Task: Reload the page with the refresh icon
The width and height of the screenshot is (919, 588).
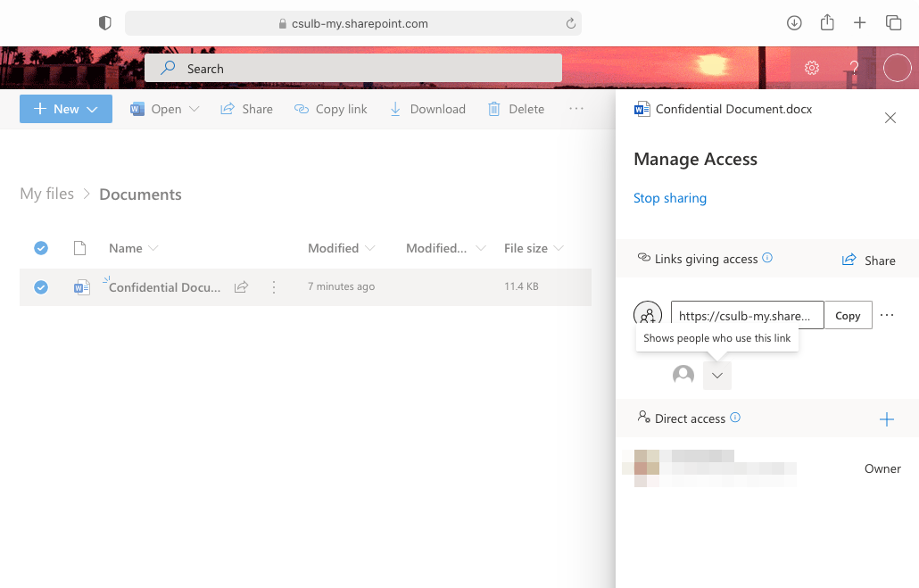Action: click(570, 23)
